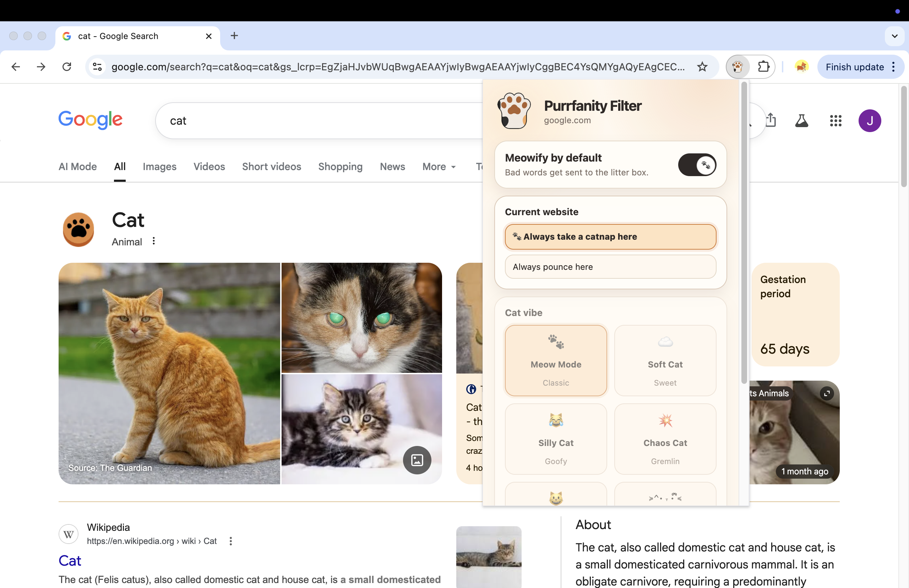The width and height of the screenshot is (909, 588).
Task: Open site information icon in address bar
Action: (97, 67)
